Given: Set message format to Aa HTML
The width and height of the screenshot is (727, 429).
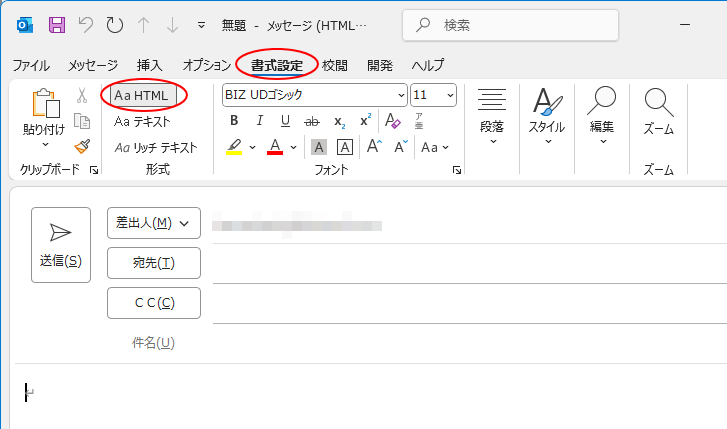Looking at the screenshot, I should coord(143,96).
